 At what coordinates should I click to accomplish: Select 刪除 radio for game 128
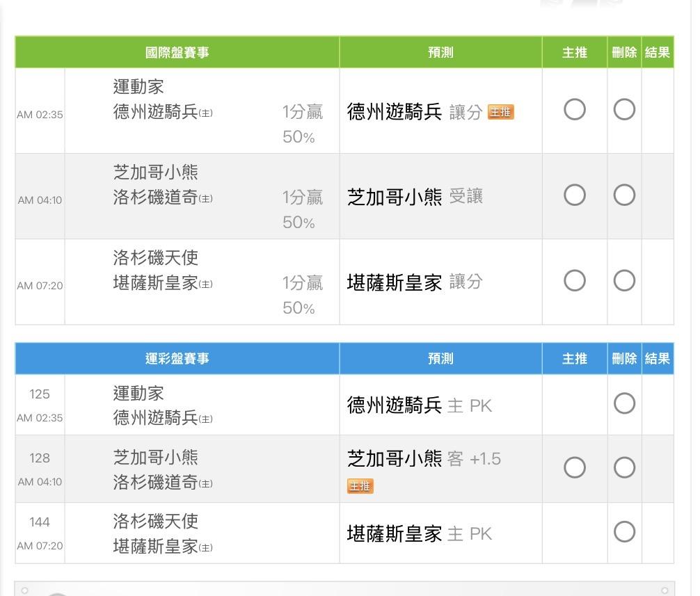coord(624,468)
